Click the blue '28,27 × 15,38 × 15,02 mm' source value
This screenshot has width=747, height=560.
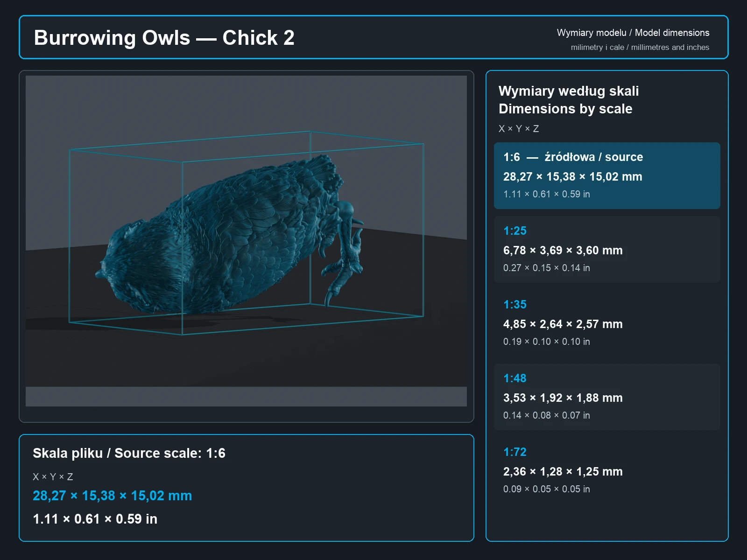click(x=112, y=496)
